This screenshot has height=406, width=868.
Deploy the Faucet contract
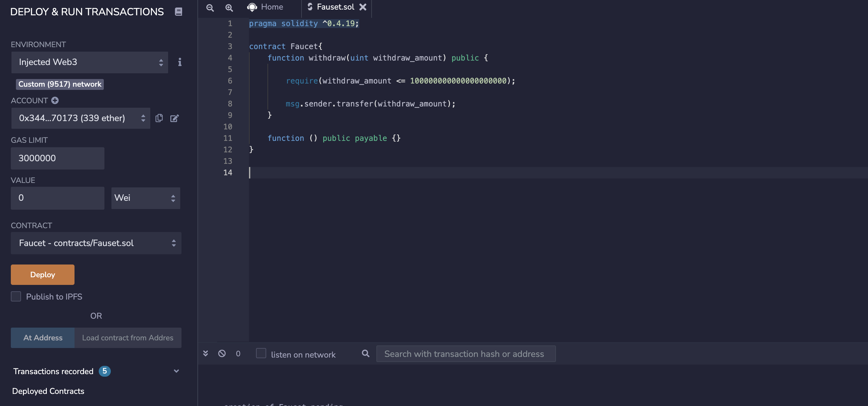coord(42,274)
